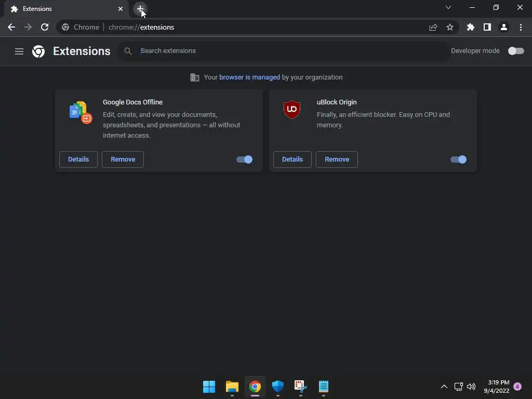Screen dimensions: 532x399
Task: Click the network tray icon
Action: [458, 387]
